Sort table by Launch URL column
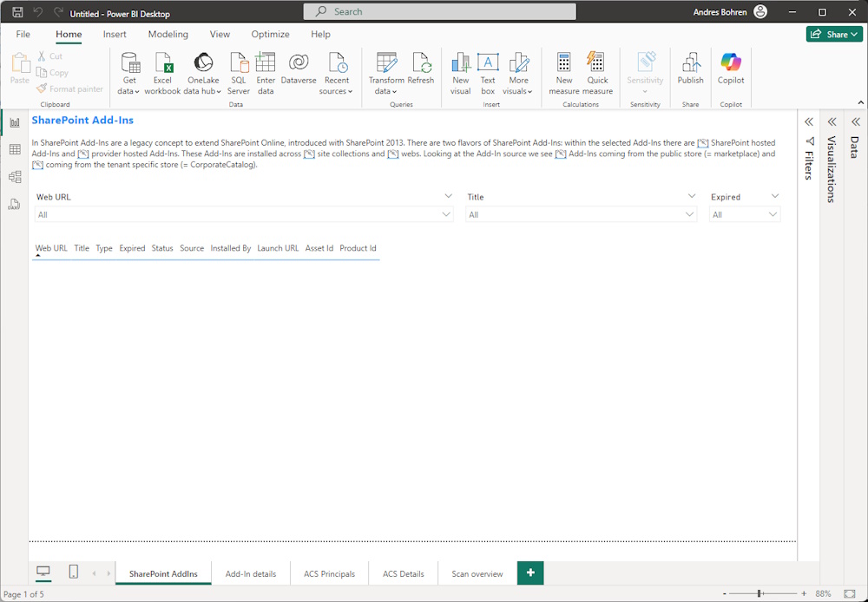868x602 pixels. (x=278, y=248)
